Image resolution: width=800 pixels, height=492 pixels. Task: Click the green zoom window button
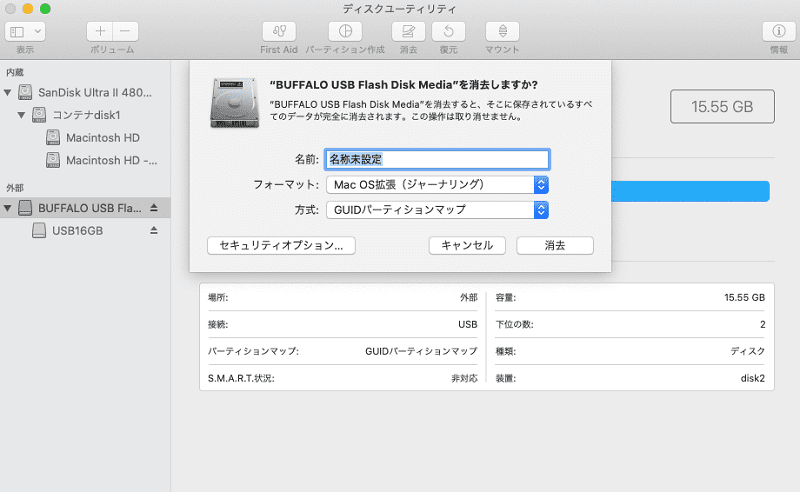pos(45,8)
